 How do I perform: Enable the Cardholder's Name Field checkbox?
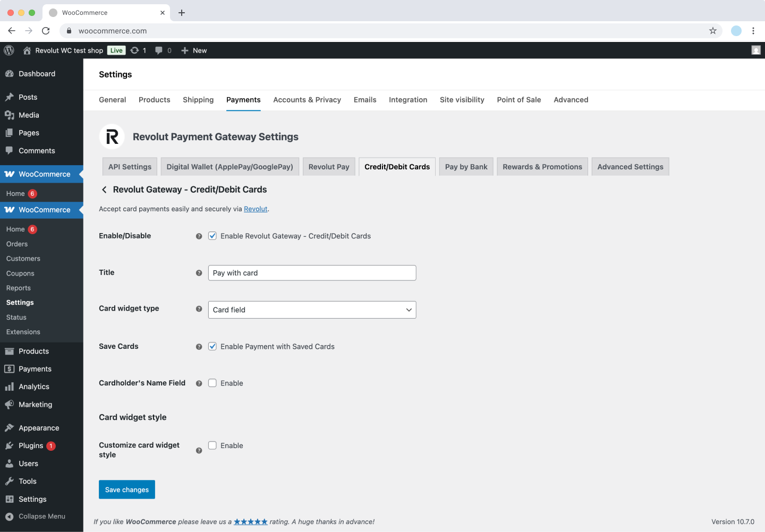[212, 383]
